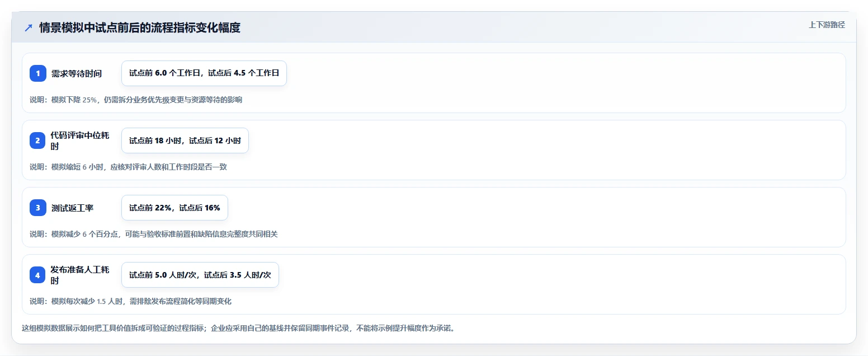Screen dimensions: 868x356
Task: Click the number 1 badge for 需求等待时间
Action: tap(38, 73)
